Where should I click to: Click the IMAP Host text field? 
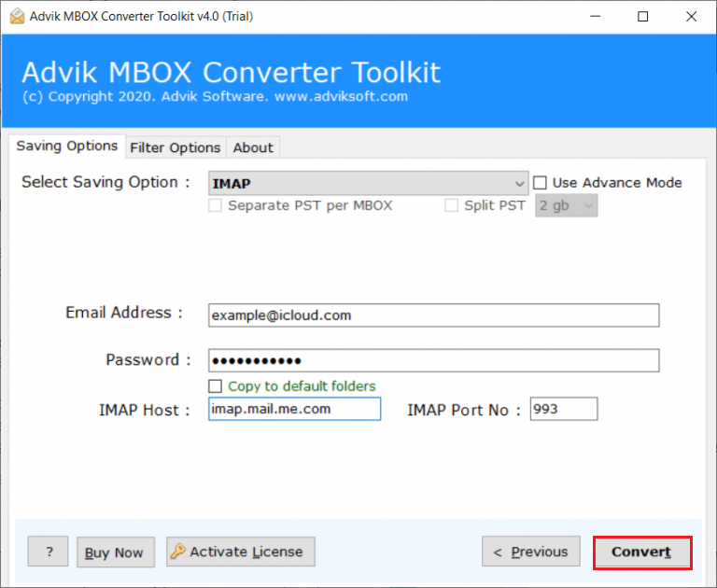294,409
